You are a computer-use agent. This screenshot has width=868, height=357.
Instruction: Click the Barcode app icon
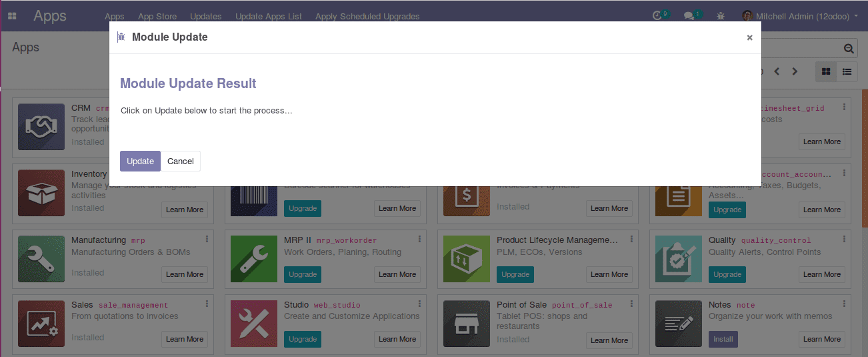point(254,201)
